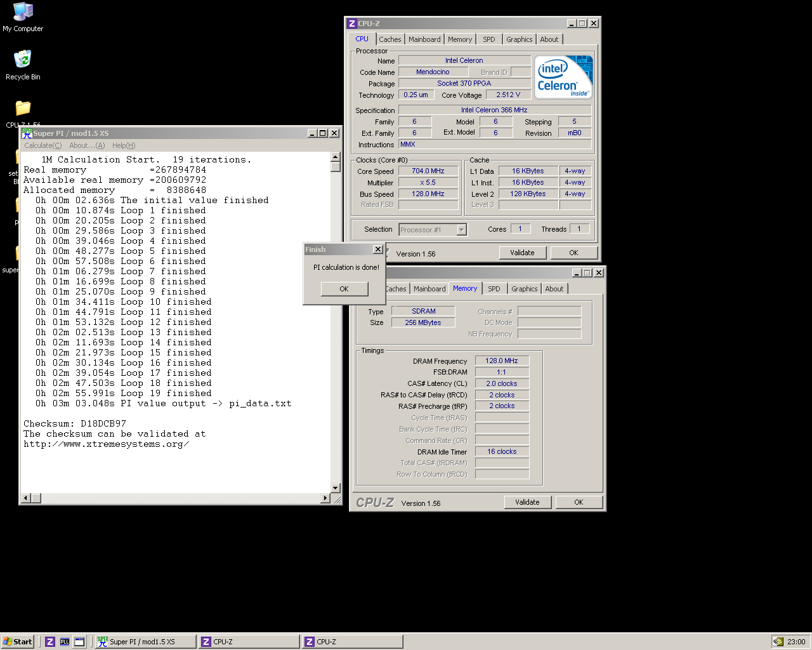Image resolution: width=812 pixels, height=650 pixels.
Task: Select the Caches tab in top CPU-Z window
Action: (x=390, y=39)
